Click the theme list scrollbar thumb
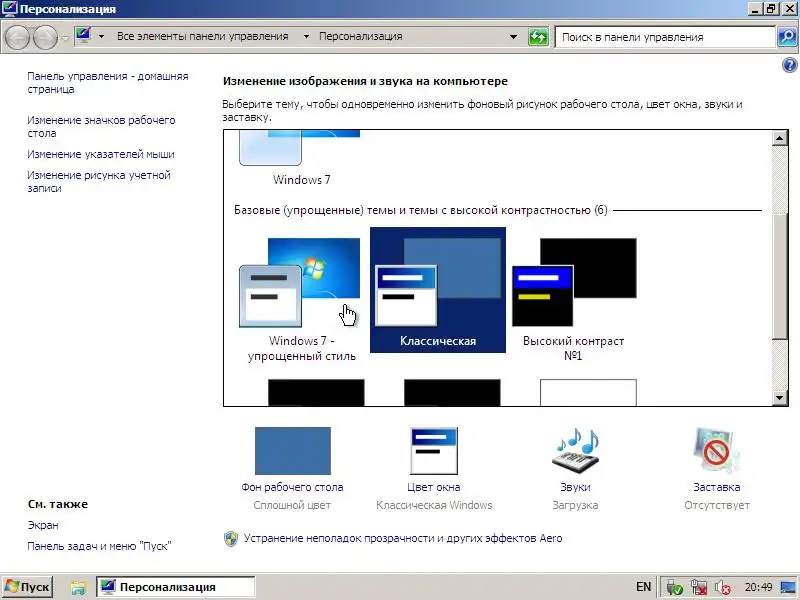Viewport: 800px width, 600px height. [780, 276]
